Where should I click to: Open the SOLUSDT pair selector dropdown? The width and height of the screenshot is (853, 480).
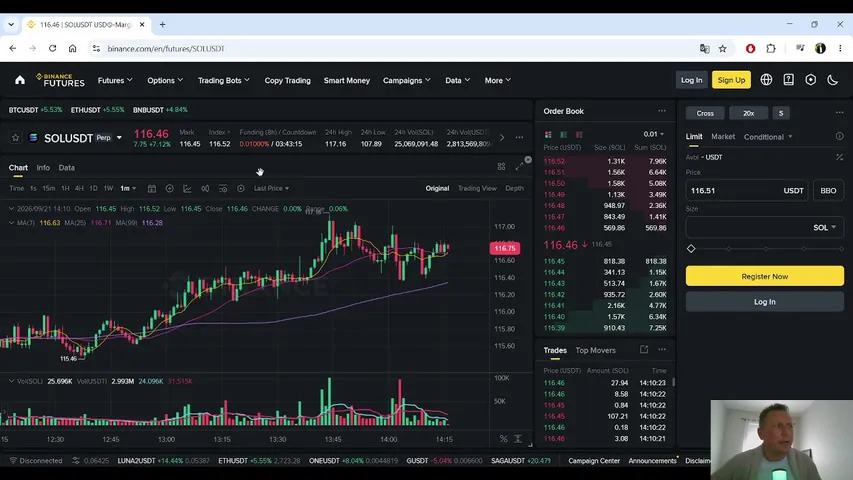pyautogui.click(x=119, y=138)
